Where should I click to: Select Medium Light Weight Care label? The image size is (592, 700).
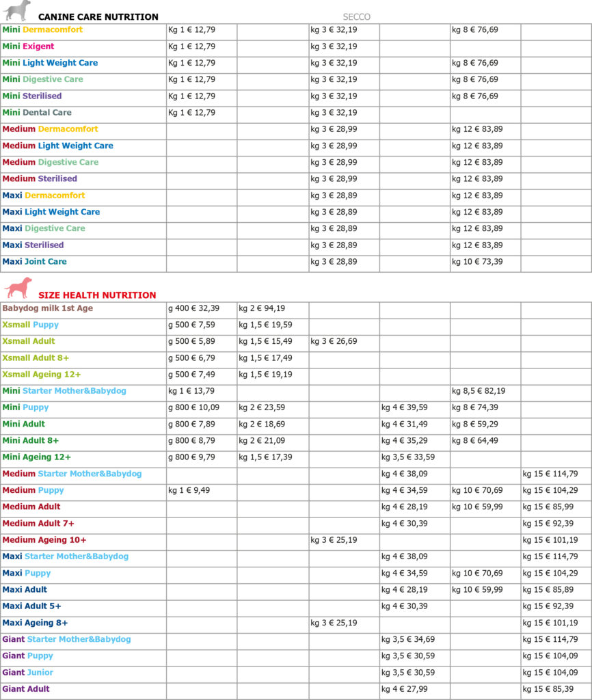[x=57, y=146]
